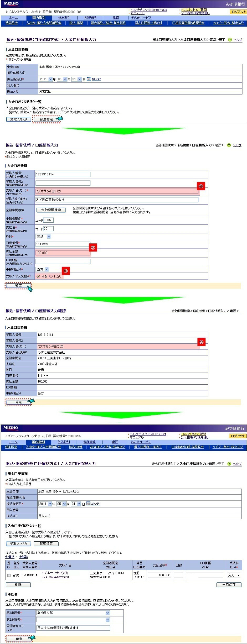Click the 口数 input in the payee table

(179, 575)
